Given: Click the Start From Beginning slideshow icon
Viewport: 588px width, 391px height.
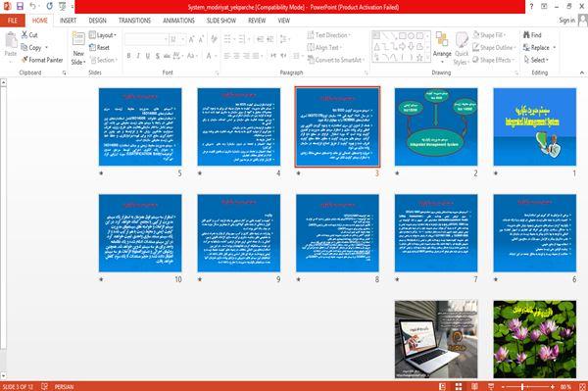Looking at the screenshot, I should point(63,7).
